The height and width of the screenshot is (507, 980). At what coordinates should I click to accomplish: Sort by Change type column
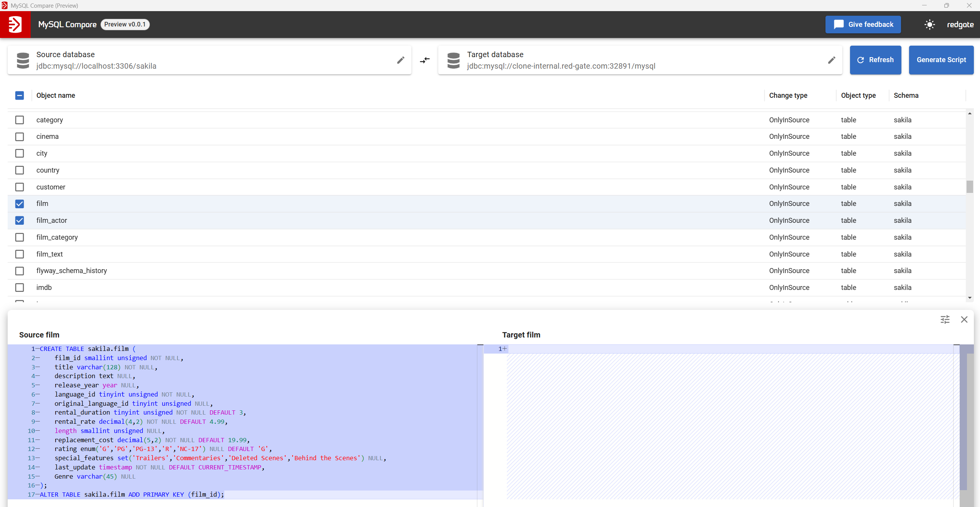(788, 95)
